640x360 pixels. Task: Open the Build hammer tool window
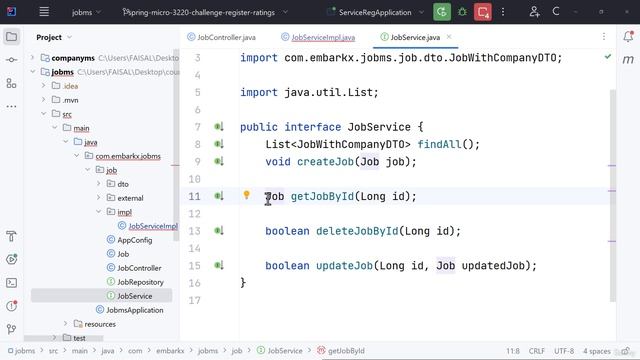[x=11, y=236]
